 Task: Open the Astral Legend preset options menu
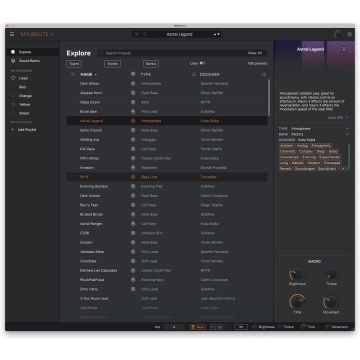[344, 49]
